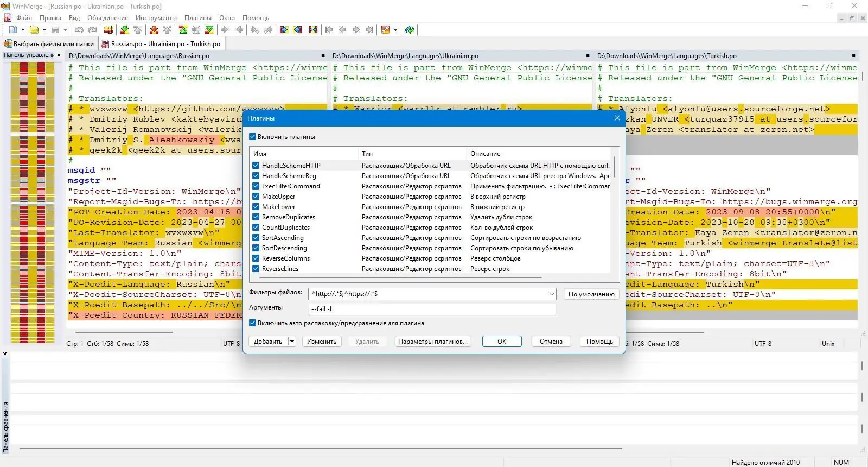
Task: Click the 'По умолчанию' button
Action: pos(591,294)
